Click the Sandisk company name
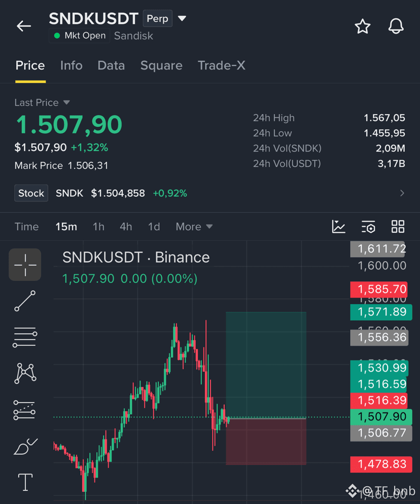420x504 pixels. 133,35
